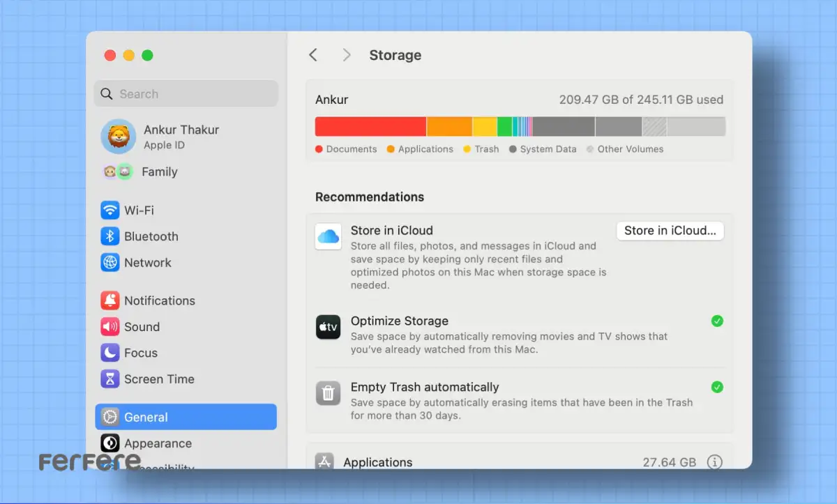The image size is (837, 504).
Task: Minimize the window with yellow button
Action: pos(128,56)
